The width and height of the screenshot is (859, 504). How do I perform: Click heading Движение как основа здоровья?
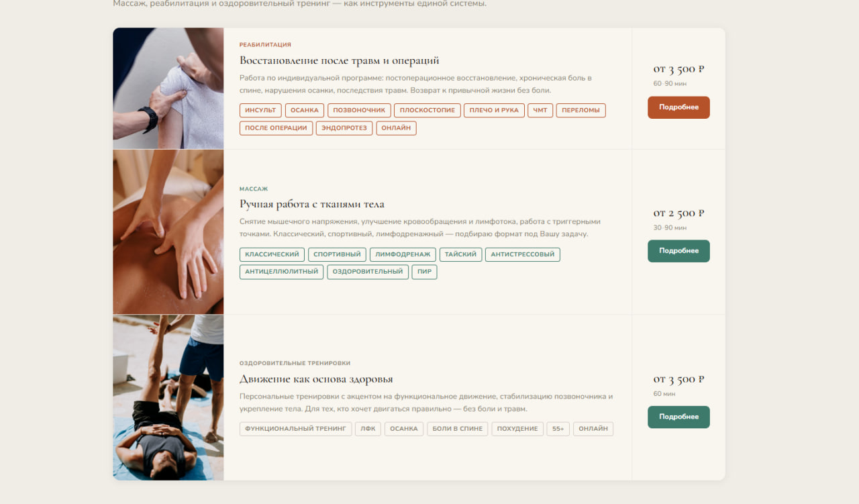click(x=316, y=379)
